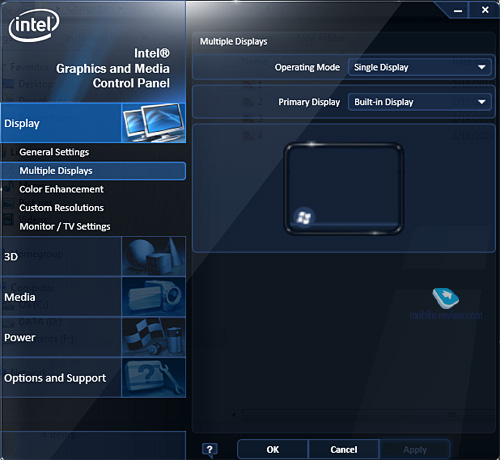Screen dimensions: 500x460
Task: Click the Operating Mode dropdown arrow
Action: coord(482,67)
